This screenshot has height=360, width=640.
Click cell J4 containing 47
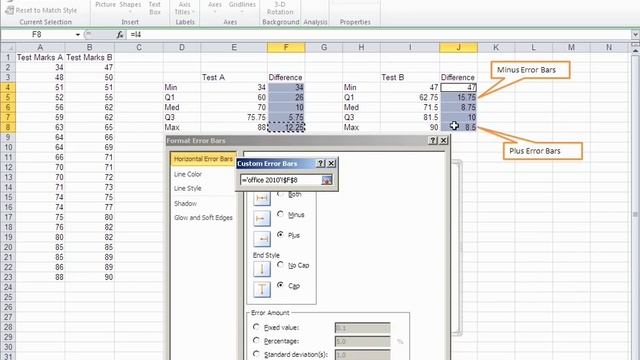tap(458, 87)
